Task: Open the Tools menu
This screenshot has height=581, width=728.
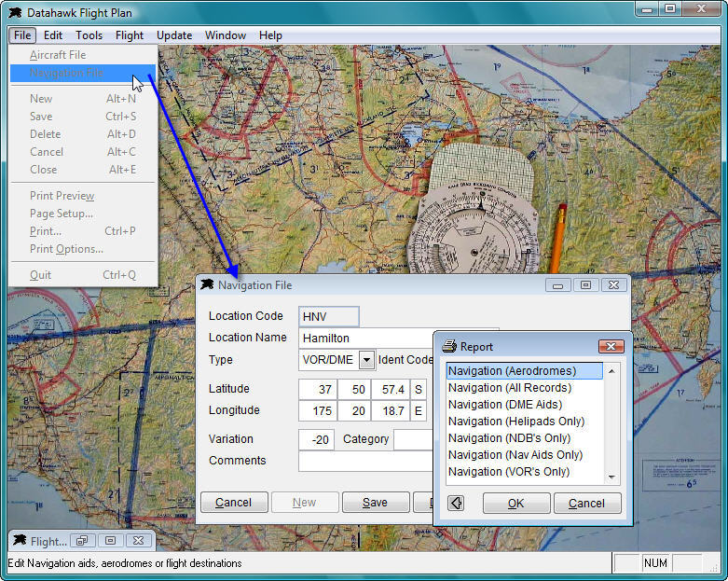Action: tap(89, 35)
